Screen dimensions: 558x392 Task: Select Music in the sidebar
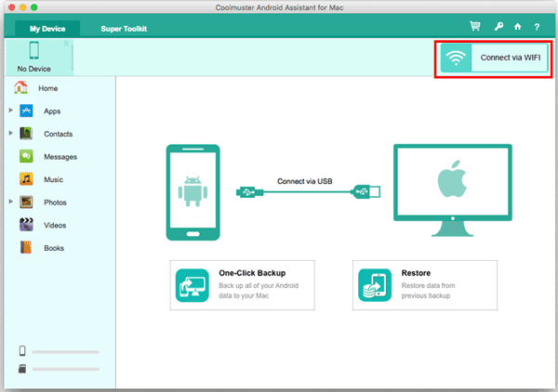[53, 179]
